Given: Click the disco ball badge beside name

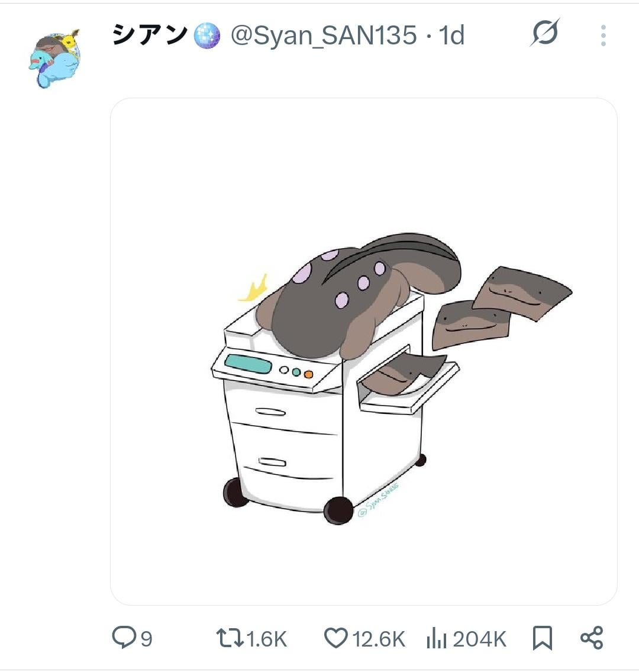Looking at the screenshot, I should (207, 36).
